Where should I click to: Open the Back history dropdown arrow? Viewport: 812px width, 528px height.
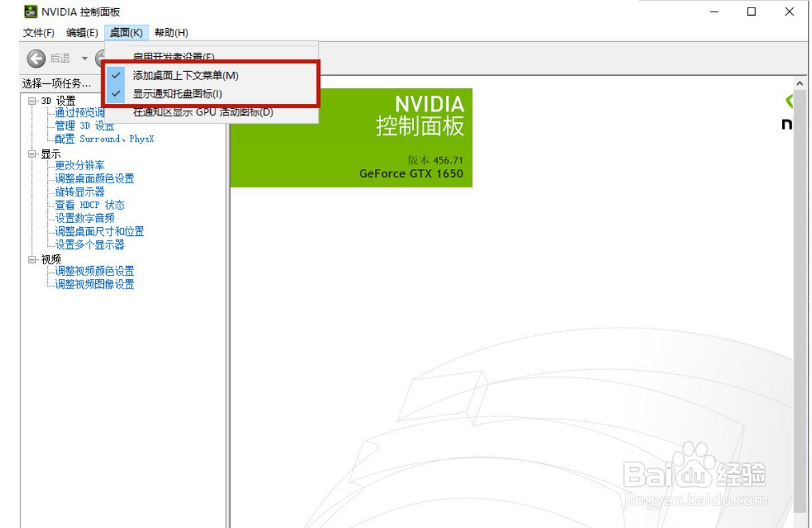click(84, 59)
